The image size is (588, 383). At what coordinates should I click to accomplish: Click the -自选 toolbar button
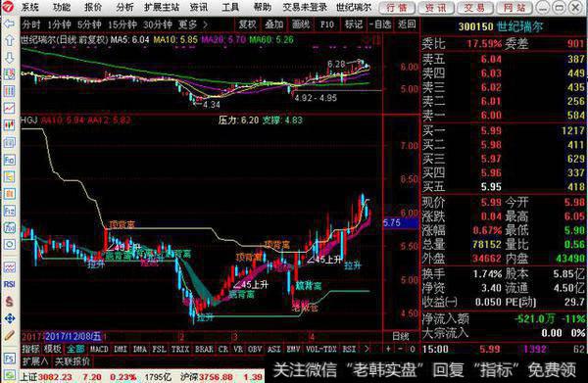(380, 24)
